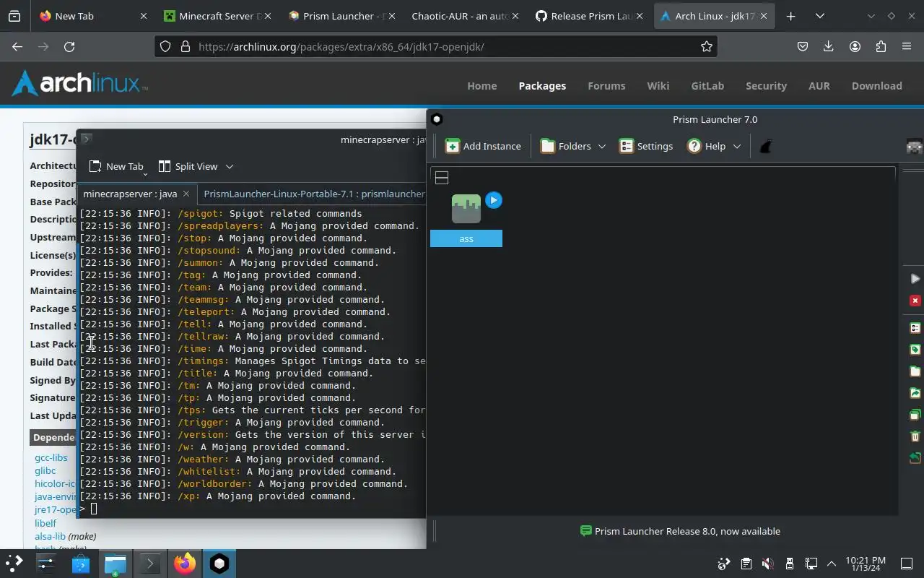Open Firefox extensions icon
The image size is (924, 578).
pos(881,46)
